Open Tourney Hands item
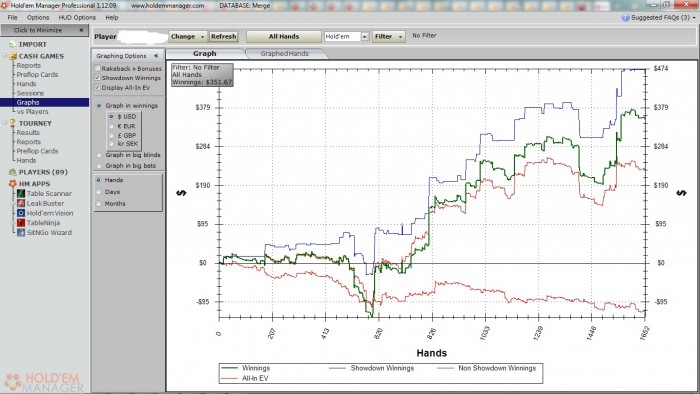Image resolution: width=700 pixels, height=394 pixels. (26, 160)
